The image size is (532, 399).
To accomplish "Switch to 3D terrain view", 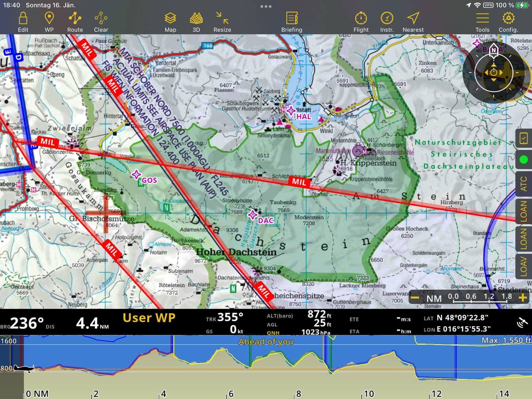I will (x=196, y=22).
